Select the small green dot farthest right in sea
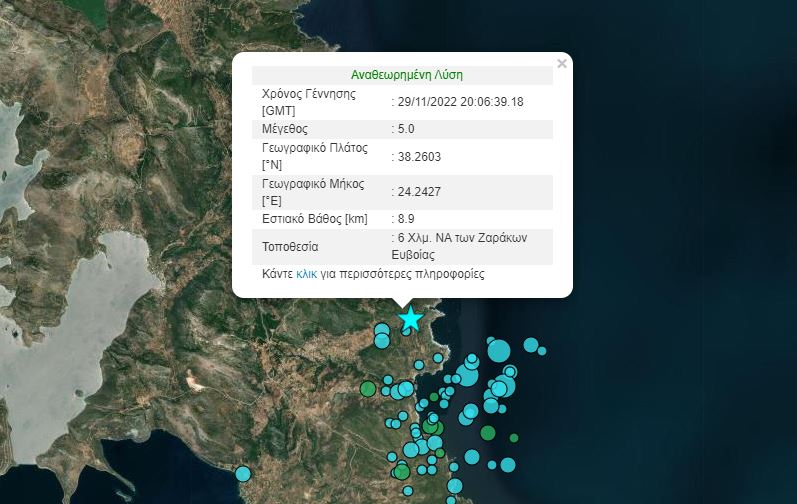Viewport: 797px width, 504px height. coord(514,438)
